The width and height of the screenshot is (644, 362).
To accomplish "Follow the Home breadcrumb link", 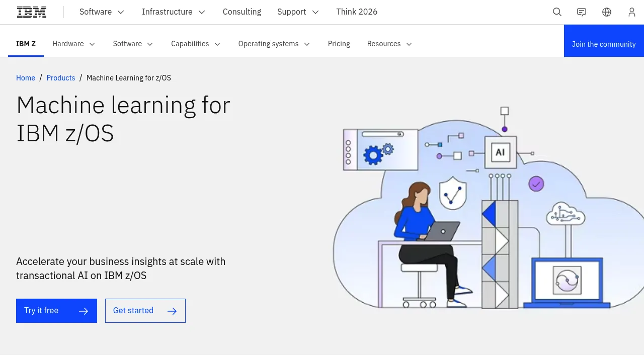I will click(26, 78).
